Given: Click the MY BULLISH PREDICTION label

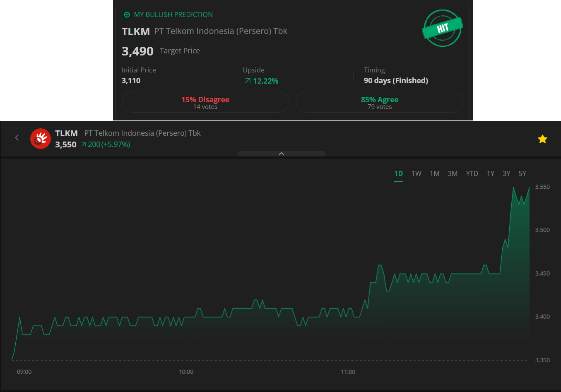Looking at the screenshot, I should point(173,15).
